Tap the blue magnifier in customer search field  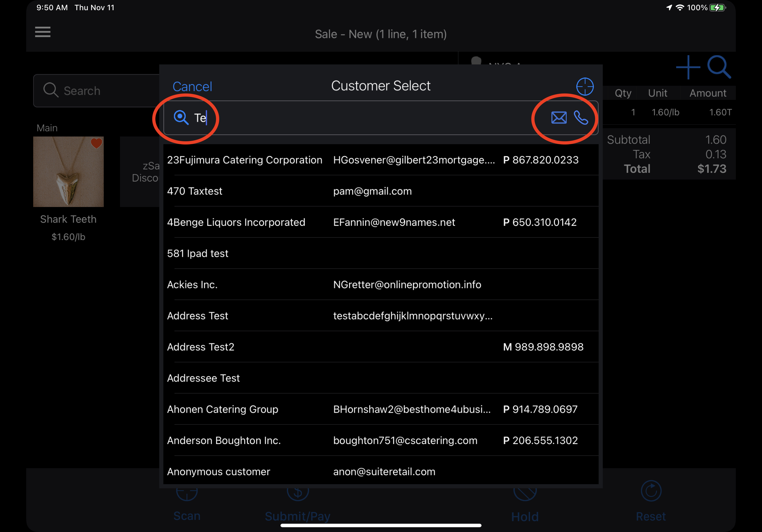tap(181, 117)
